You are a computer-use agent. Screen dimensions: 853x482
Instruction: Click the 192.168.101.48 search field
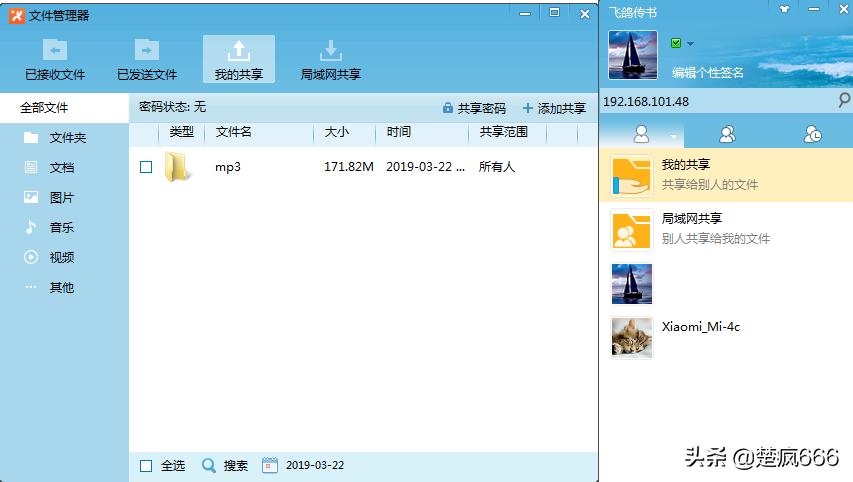pos(718,102)
